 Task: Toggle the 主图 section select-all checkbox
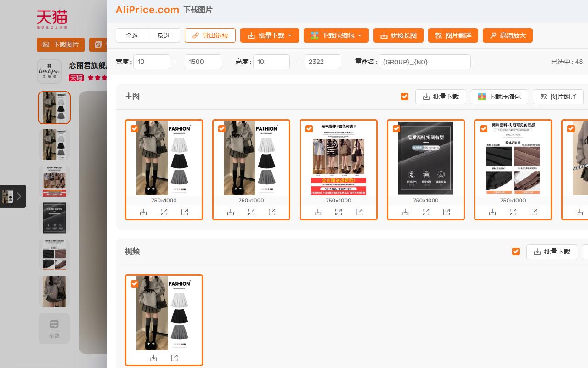pos(405,97)
